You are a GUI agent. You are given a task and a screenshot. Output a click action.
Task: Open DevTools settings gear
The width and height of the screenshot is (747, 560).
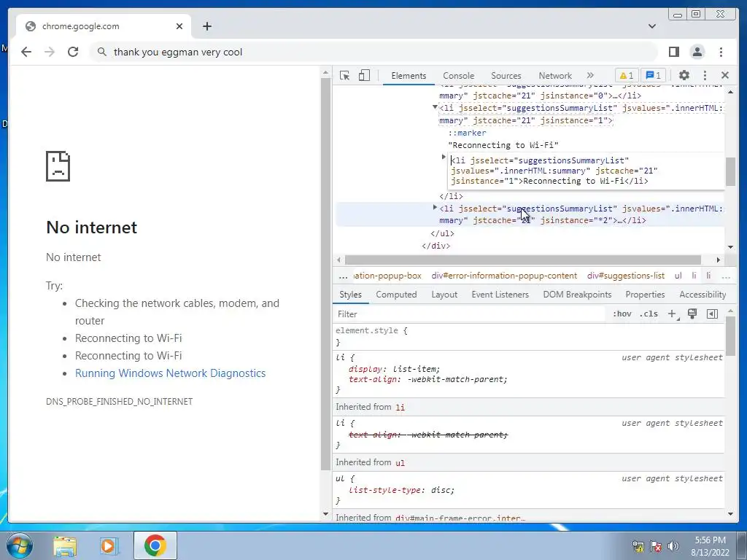point(684,75)
